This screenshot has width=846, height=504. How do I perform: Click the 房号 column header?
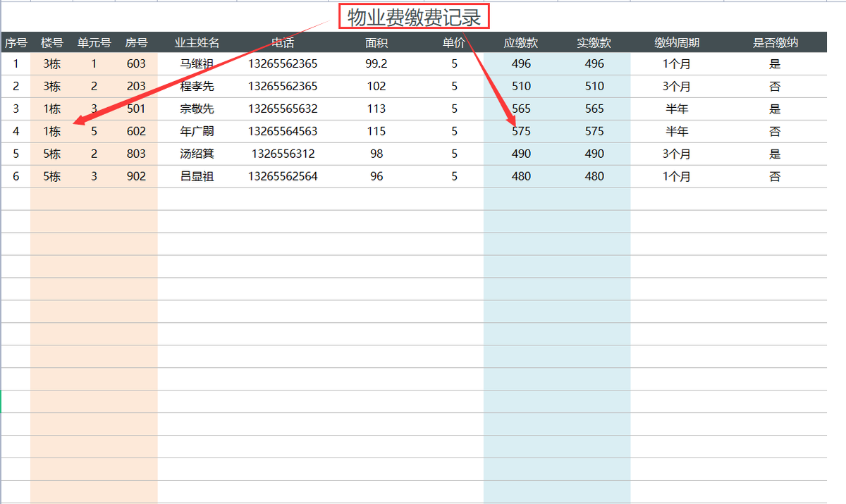click(x=137, y=42)
